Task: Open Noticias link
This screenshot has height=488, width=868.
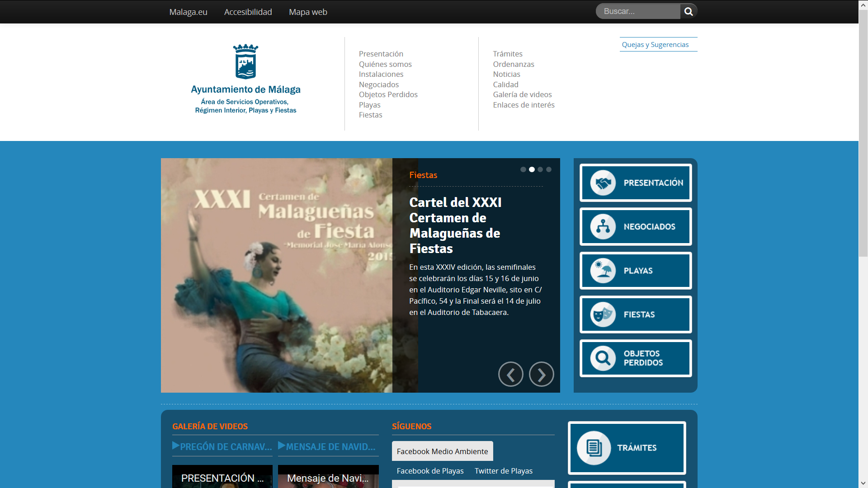Action: point(506,74)
